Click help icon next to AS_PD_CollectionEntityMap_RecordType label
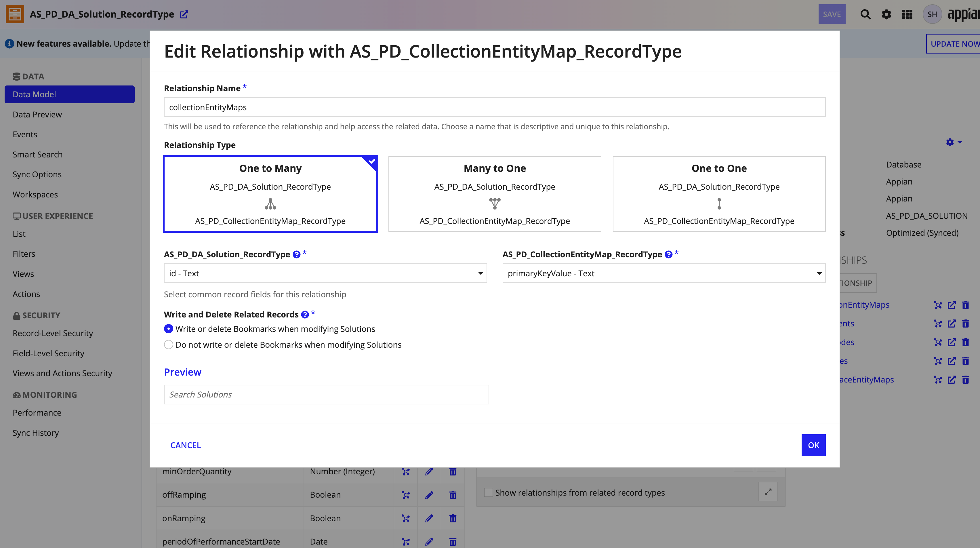980x548 pixels. (x=668, y=255)
